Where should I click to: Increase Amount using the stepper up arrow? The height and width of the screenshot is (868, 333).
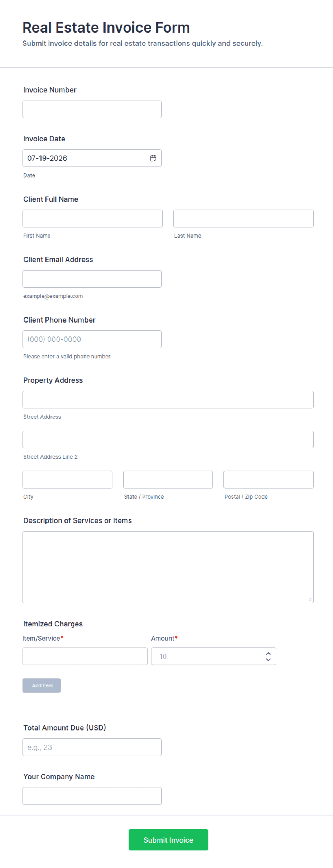[268, 654]
